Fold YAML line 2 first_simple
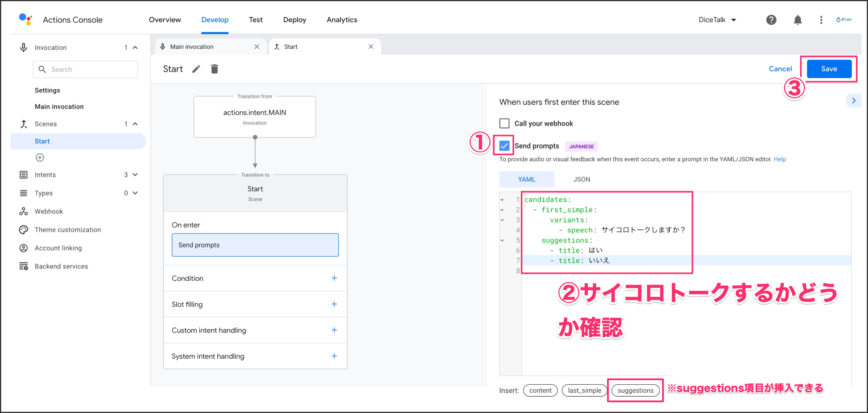Screen dimensions: 868x413 click(502, 210)
